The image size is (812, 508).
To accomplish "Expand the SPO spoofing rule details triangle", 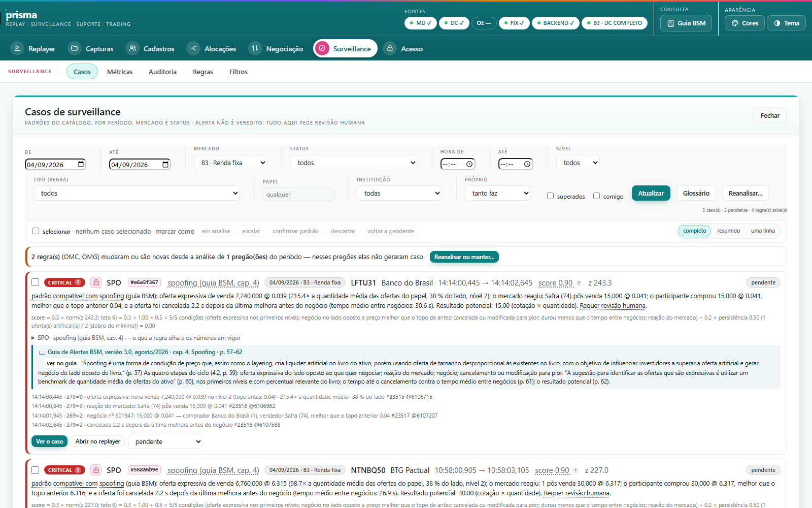I will [x=33, y=338].
